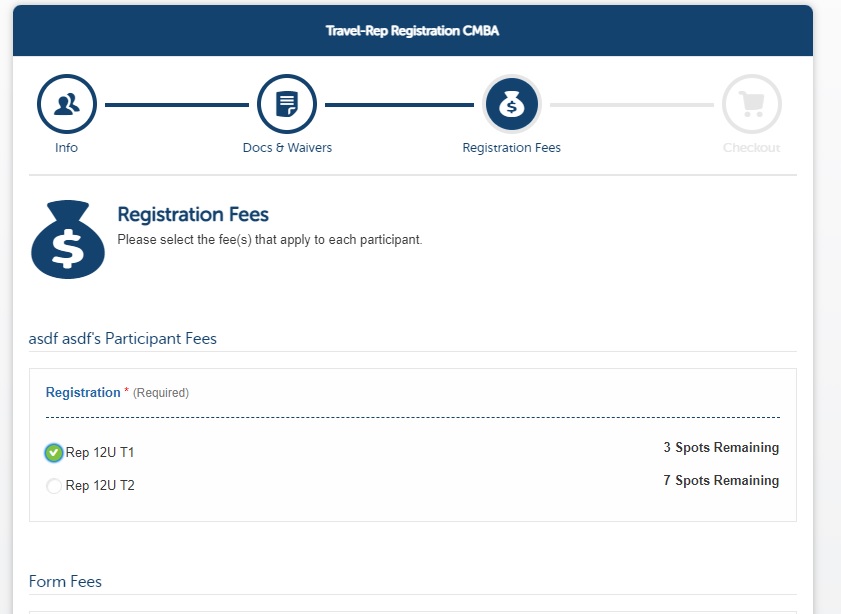Click the Rep 12U T2 label text
Screen dimensions: 841x614
pyautogui.click(x=100, y=486)
